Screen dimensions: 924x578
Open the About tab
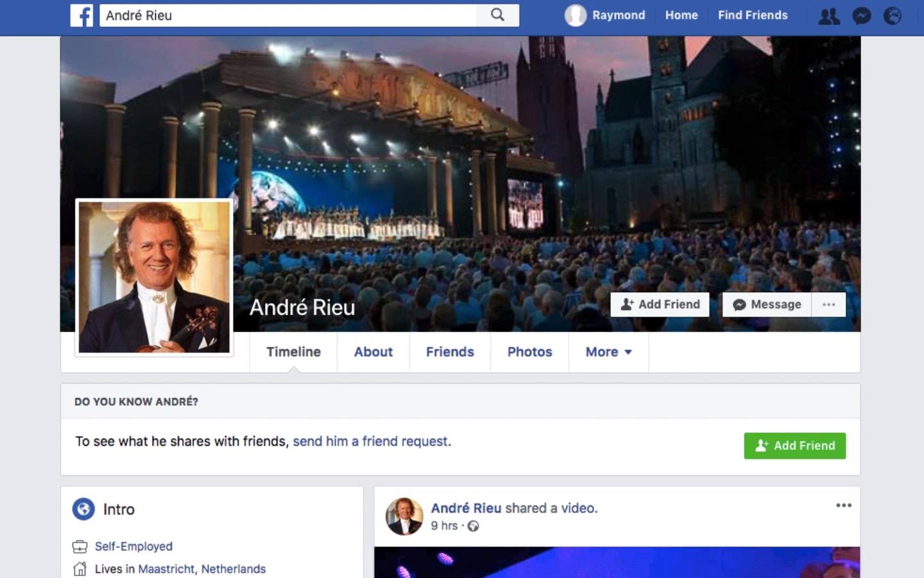click(373, 352)
